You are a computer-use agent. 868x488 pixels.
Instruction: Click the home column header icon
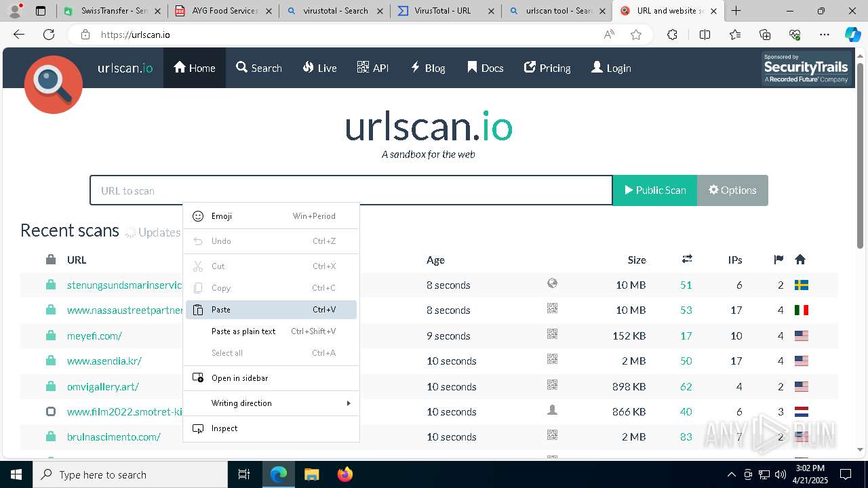[x=800, y=260]
